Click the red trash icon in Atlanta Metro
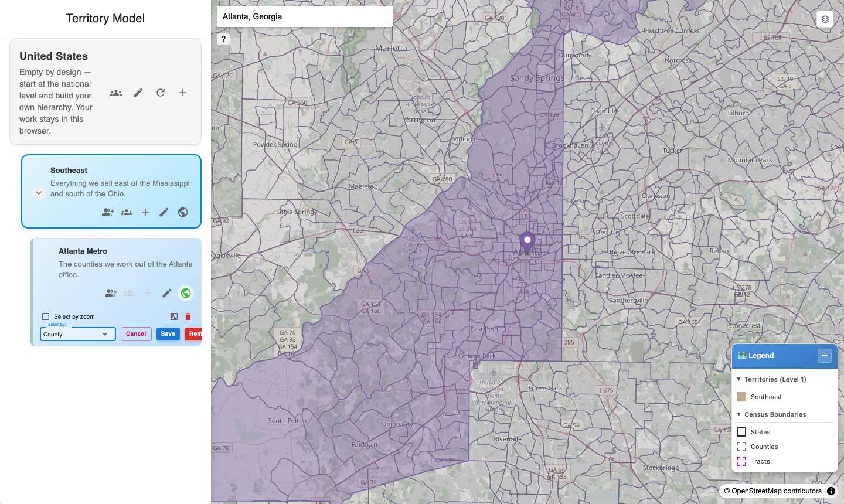This screenshot has width=844, height=504. pos(188,316)
